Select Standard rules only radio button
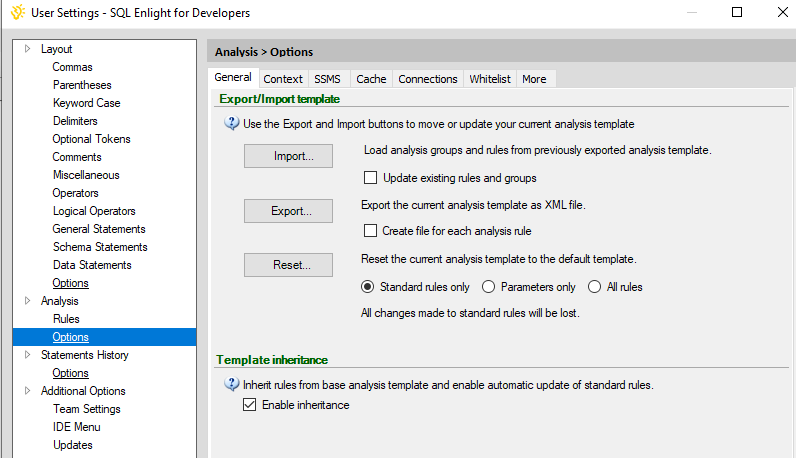This screenshot has height=458, width=796. click(368, 287)
